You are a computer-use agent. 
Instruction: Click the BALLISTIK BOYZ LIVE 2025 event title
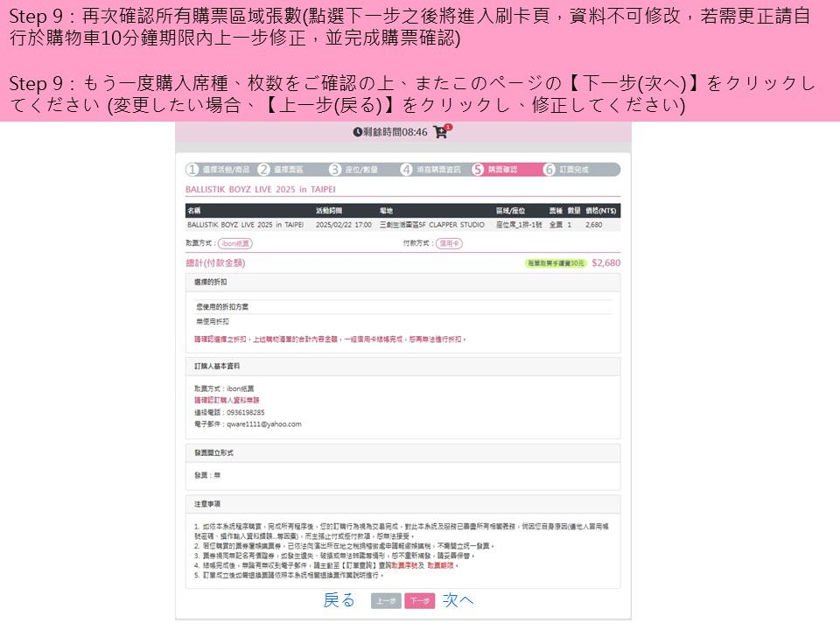[x=261, y=189]
